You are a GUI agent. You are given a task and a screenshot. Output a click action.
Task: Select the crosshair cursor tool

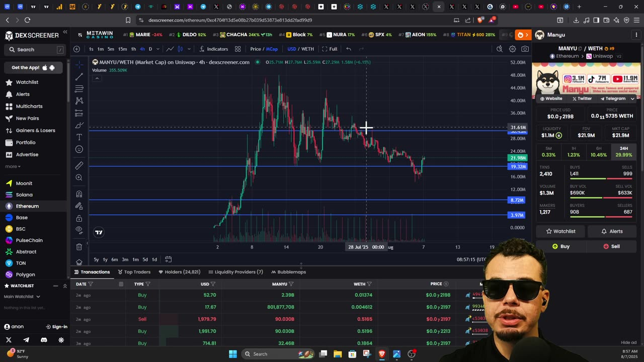pyautogui.click(x=79, y=65)
